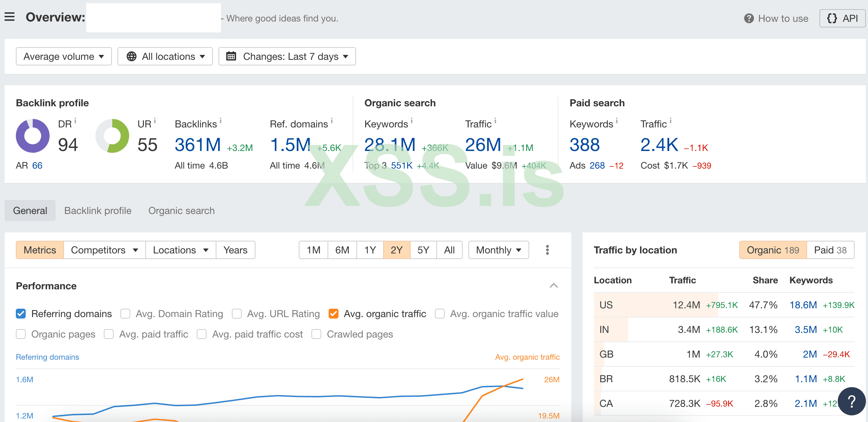Enable the Avg. Domain Rating checkbox

125,314
